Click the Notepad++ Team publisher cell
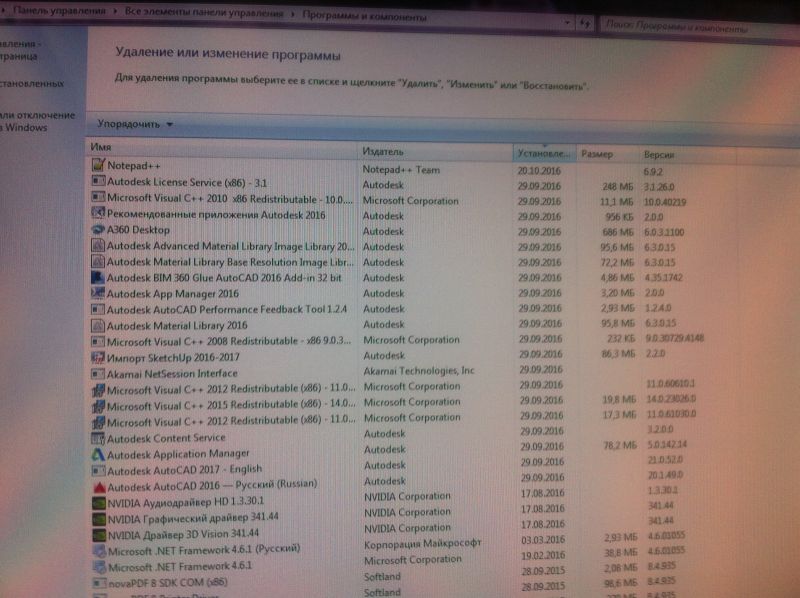Viewport: 800px width, 598px height. (401, 170)
